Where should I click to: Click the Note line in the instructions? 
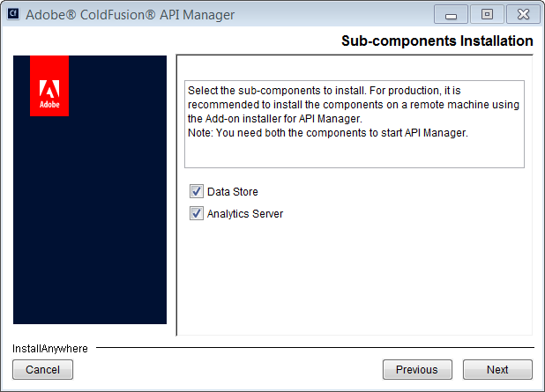[x=325, y=133]
